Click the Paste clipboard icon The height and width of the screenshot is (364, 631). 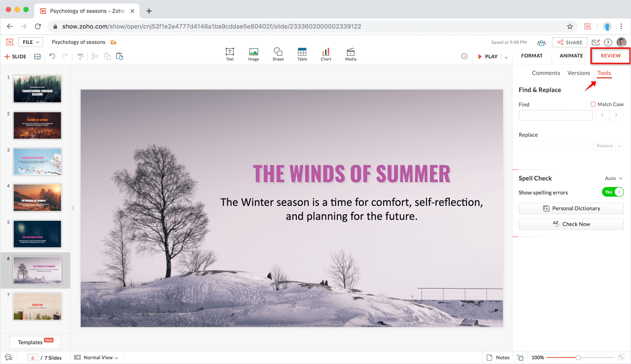[119, 56]
